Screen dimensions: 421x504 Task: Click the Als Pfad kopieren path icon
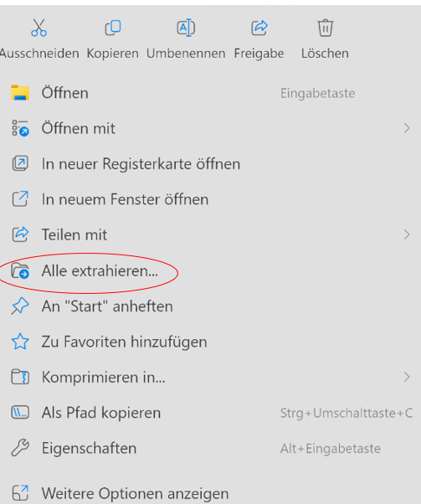(20, 413)
